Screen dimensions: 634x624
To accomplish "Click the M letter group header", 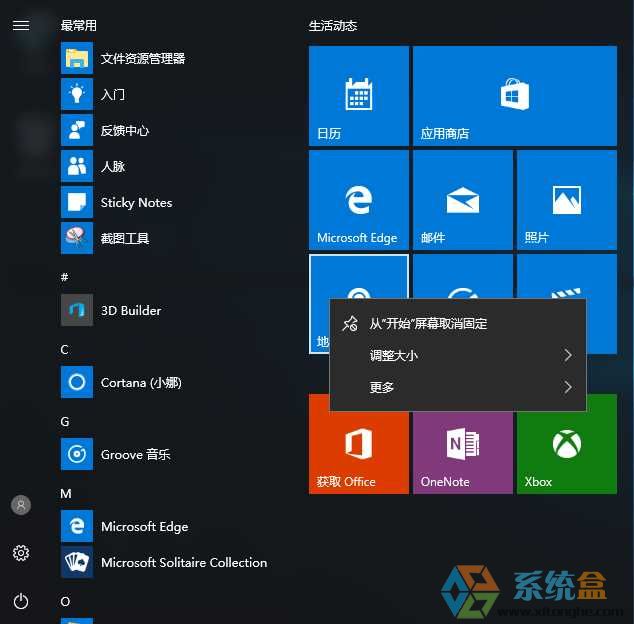I will (x=66, y=493).
